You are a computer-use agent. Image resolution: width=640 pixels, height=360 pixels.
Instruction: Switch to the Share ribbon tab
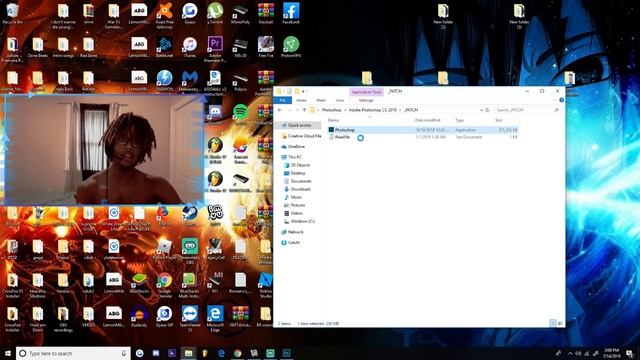(321, 100)
